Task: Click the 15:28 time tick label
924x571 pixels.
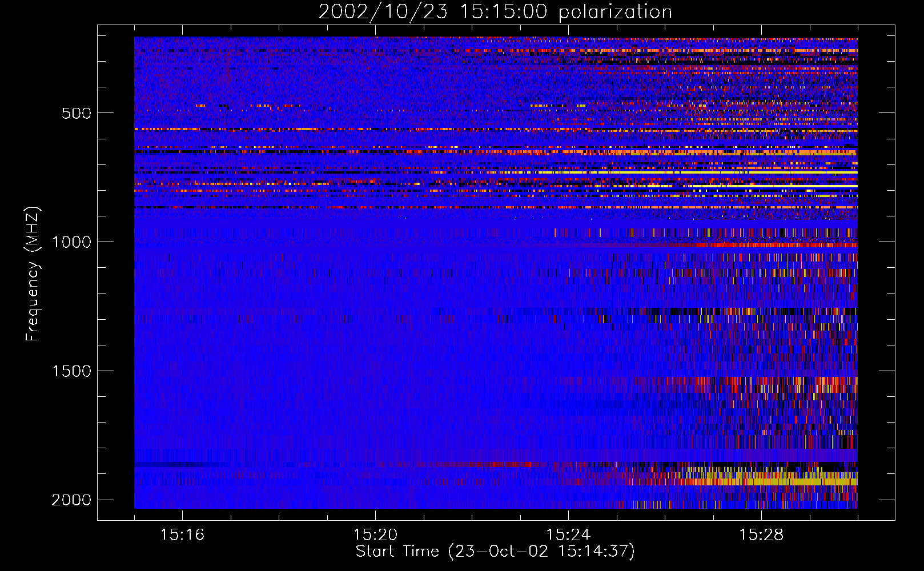Action: click(761, 534)
